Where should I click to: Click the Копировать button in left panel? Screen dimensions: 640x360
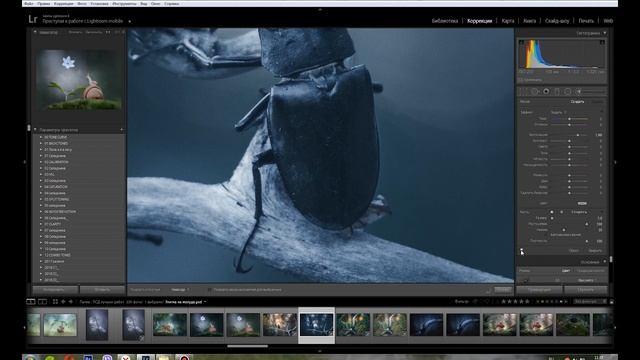point(55,290)
